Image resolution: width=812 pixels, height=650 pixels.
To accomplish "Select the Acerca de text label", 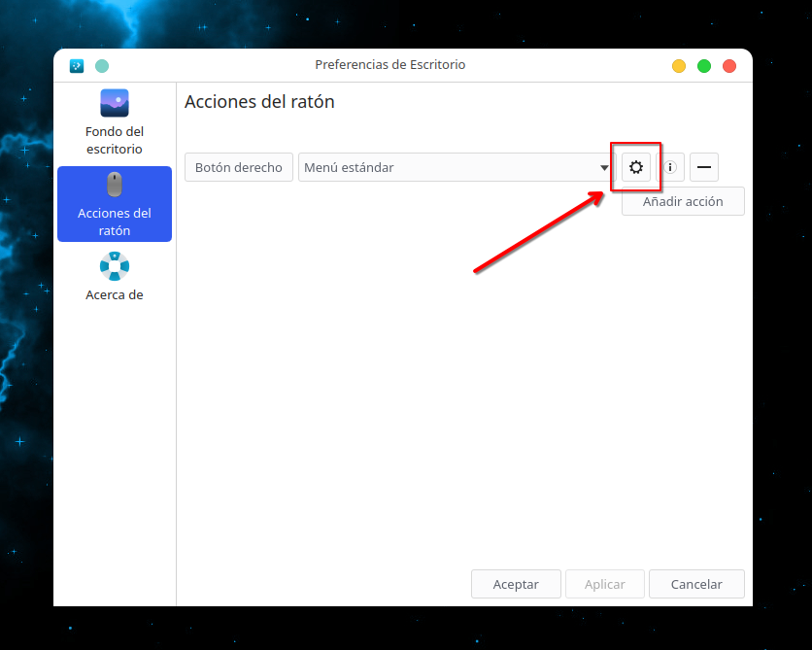I will pos(115,294).
